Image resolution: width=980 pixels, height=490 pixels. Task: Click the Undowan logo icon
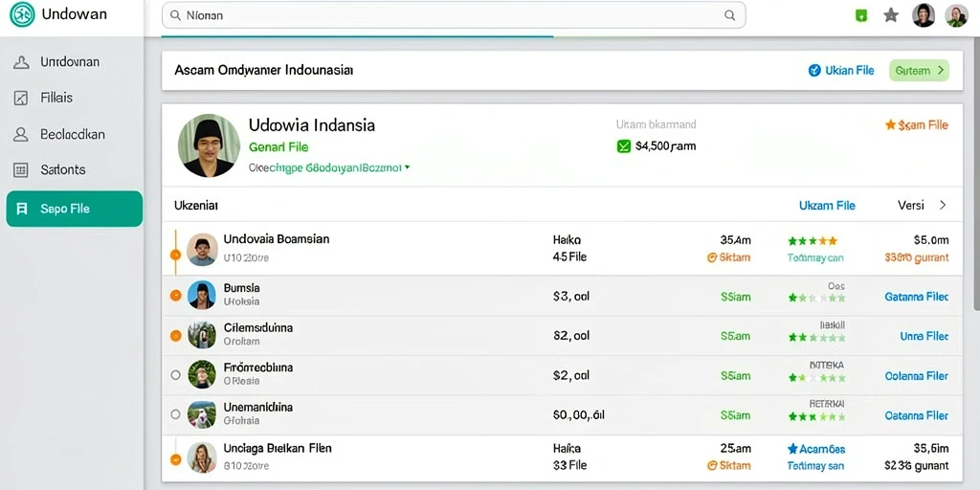pyautogui.click(x=22, y=14)
